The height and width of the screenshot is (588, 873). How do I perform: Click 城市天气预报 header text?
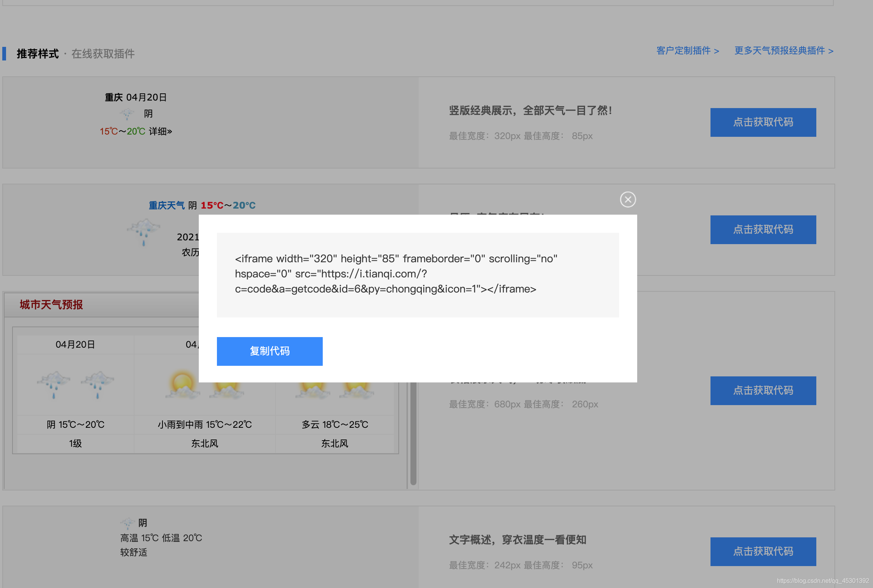pos(51,305)
